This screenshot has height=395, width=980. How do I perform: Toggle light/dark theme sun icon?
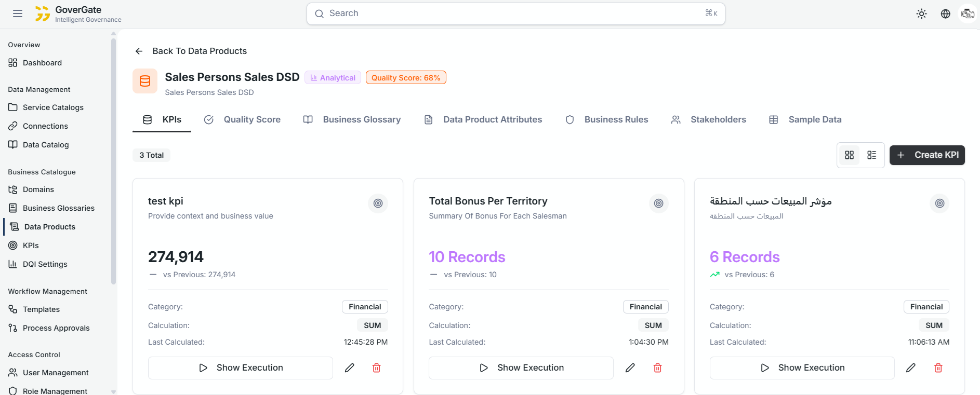tap(921, 14)
